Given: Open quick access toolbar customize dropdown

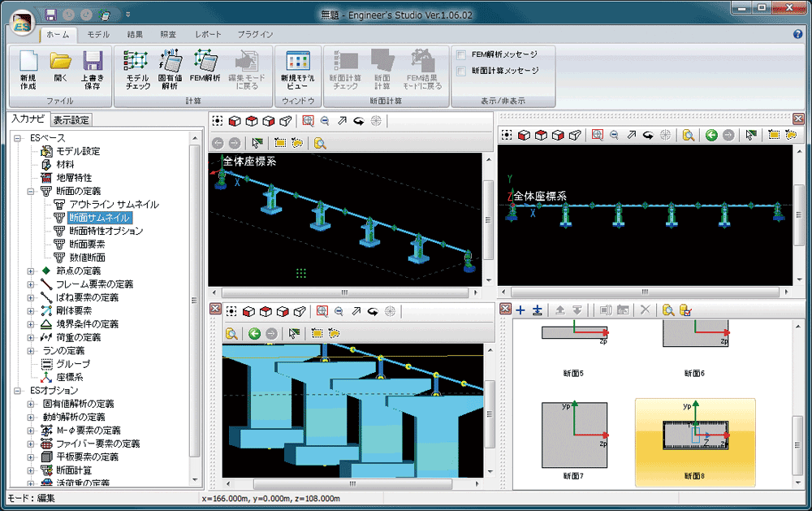Looking at the screenshot, I should [x=128, y=15].
